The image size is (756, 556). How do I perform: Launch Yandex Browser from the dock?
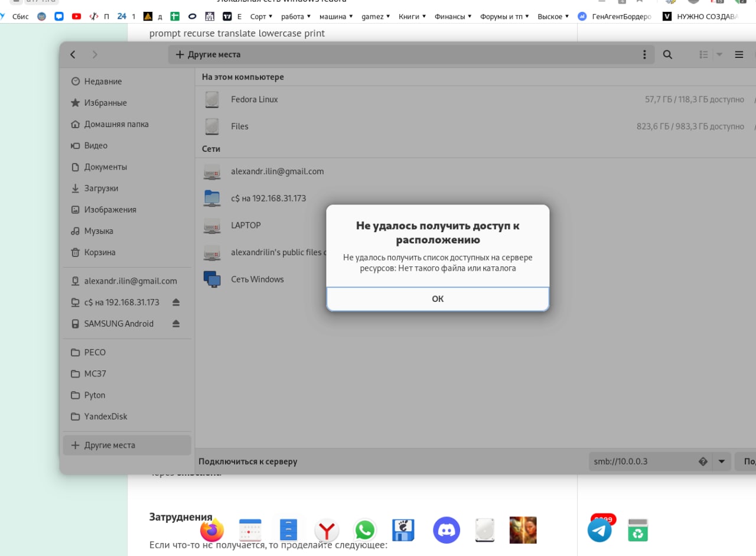tap(326, 530)
